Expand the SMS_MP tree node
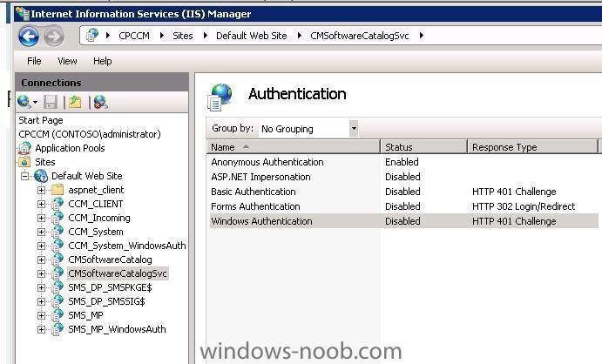Screen dimensions: 602x364 [x=42, y=315]
